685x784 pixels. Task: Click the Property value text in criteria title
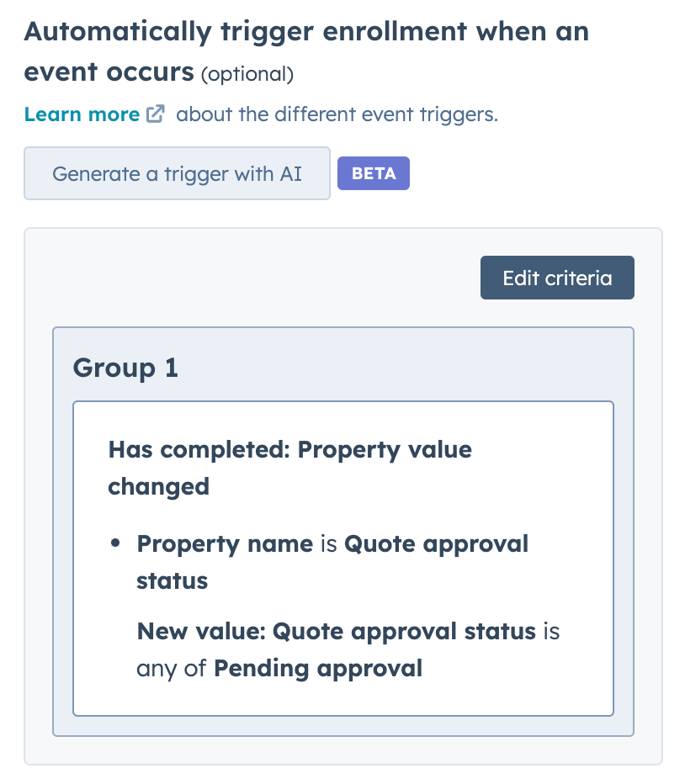tap(385, 449)
